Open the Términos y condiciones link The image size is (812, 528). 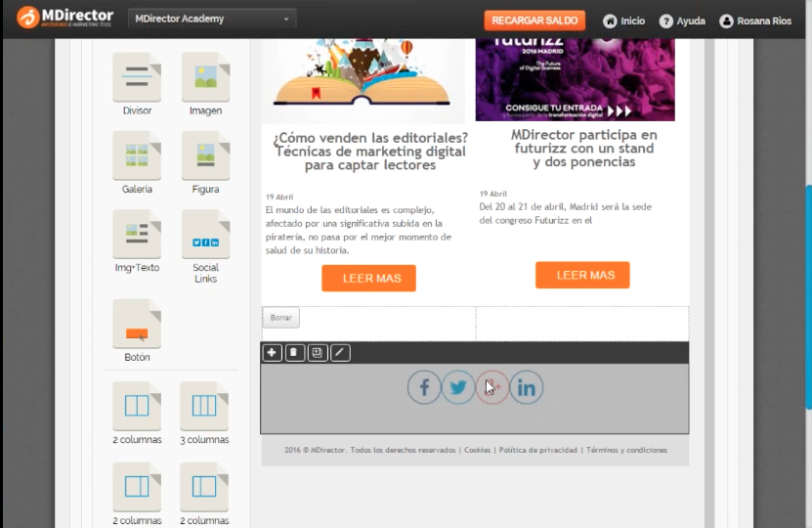(626, 450)
